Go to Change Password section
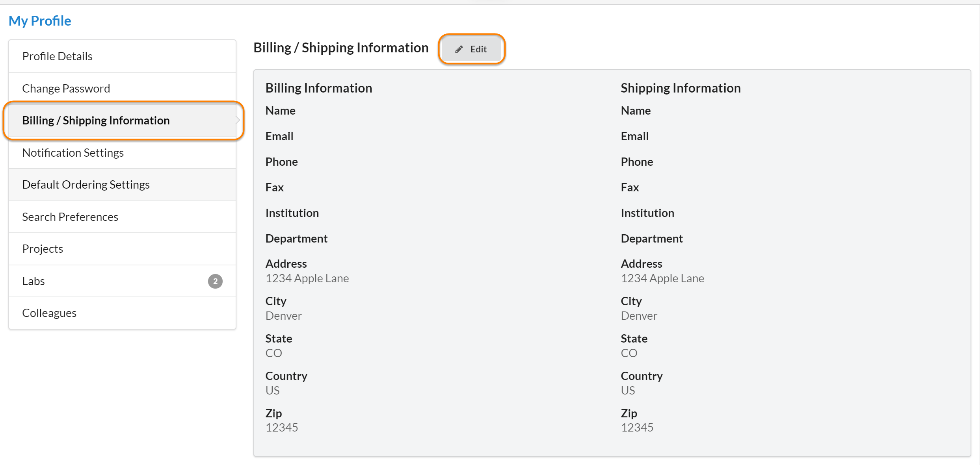The width and height of the screenshot is (980, 465). point(66,89)
